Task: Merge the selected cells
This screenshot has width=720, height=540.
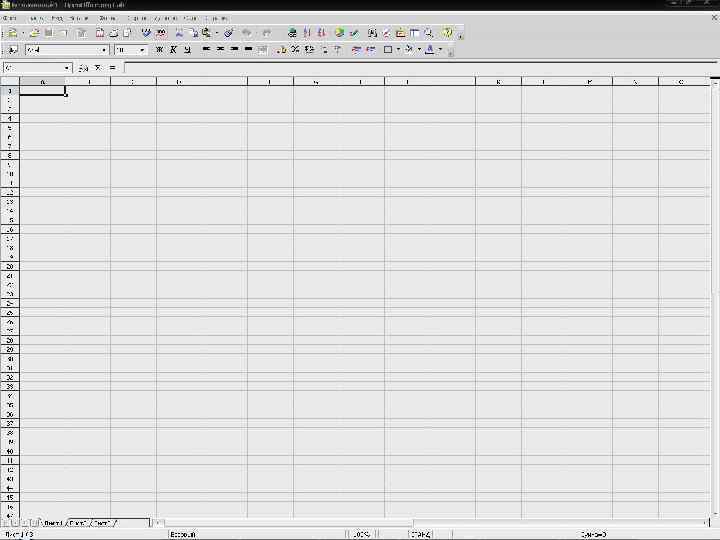Action: pyautogui.click(x=262, y=50)
